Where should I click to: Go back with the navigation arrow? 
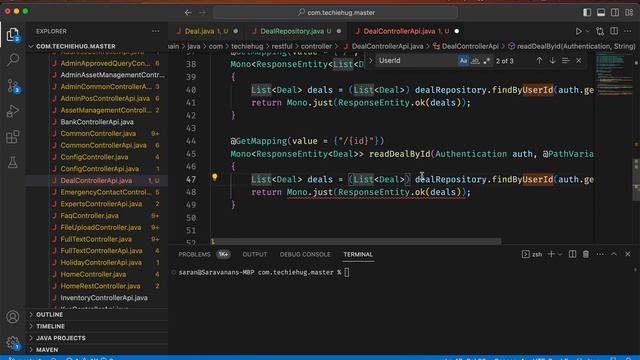(188, 13)
